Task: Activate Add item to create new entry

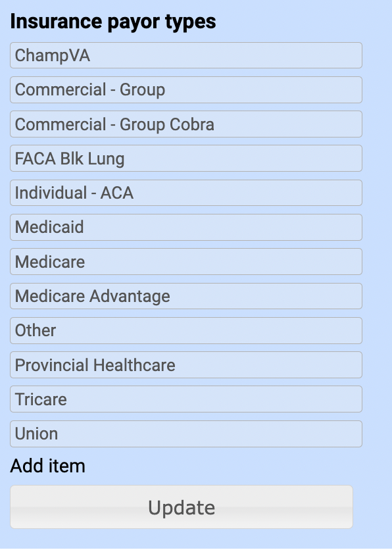Action: pyautogui.click(x=47, y=466)
